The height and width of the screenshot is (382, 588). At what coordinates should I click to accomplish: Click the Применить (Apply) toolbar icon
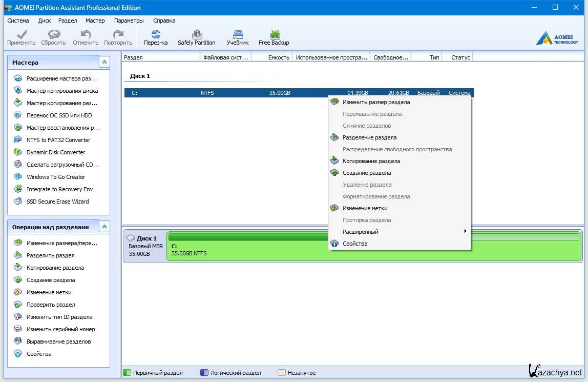pos(21,37)
